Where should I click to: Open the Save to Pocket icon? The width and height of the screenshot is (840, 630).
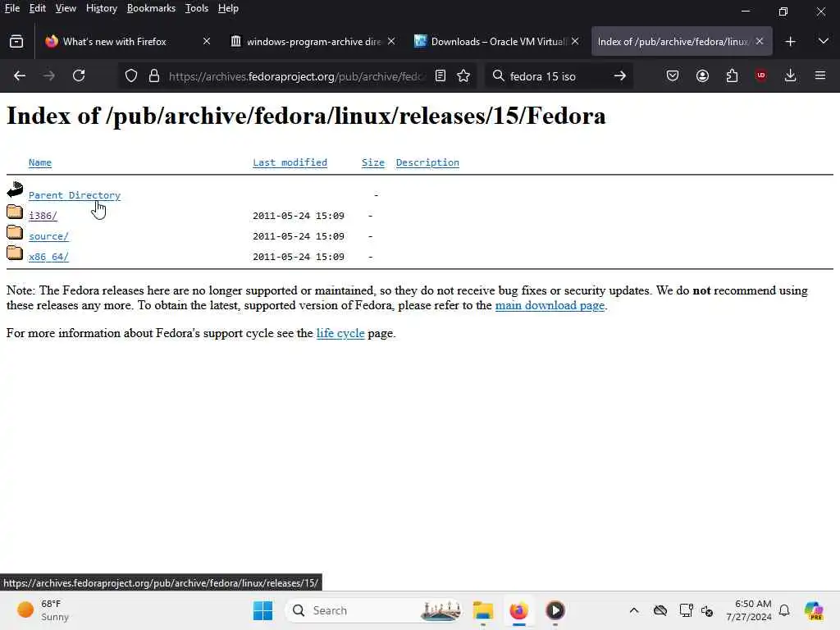(673, 76)
